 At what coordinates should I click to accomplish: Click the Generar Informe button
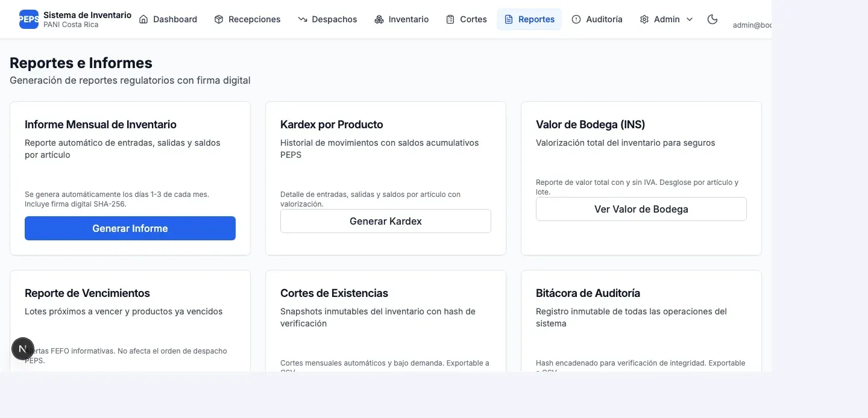click(x=130, y=228)
